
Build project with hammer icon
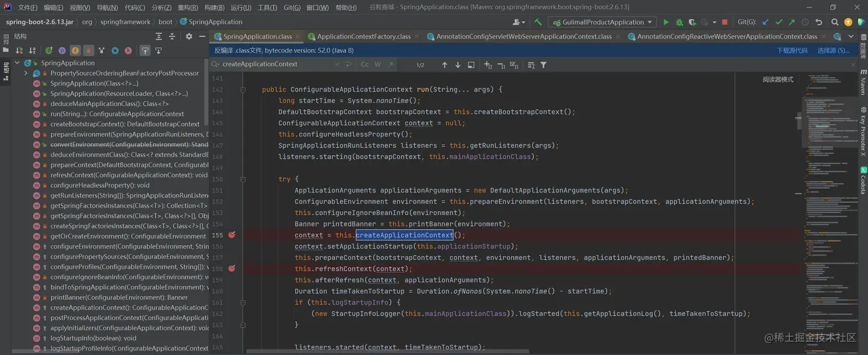coord(538,22)
